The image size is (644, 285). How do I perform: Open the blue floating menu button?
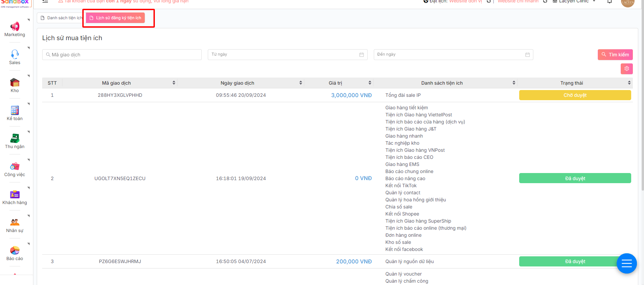point(626,263)
